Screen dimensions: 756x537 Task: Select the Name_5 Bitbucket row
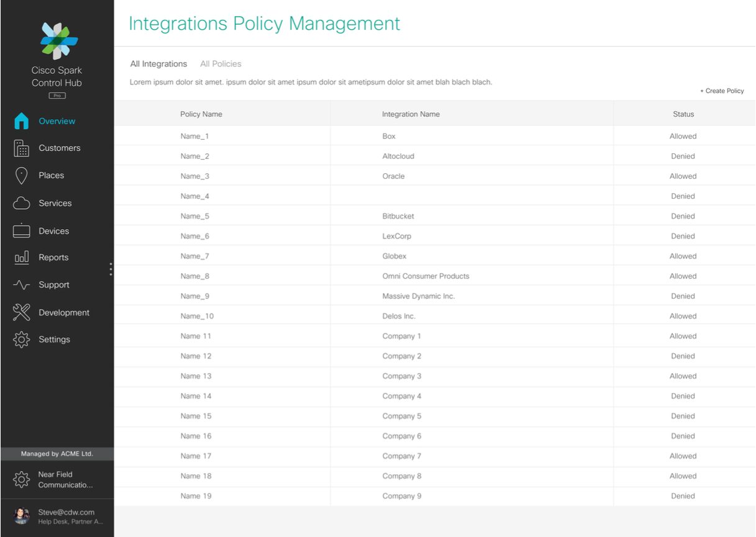click(398, 216)
